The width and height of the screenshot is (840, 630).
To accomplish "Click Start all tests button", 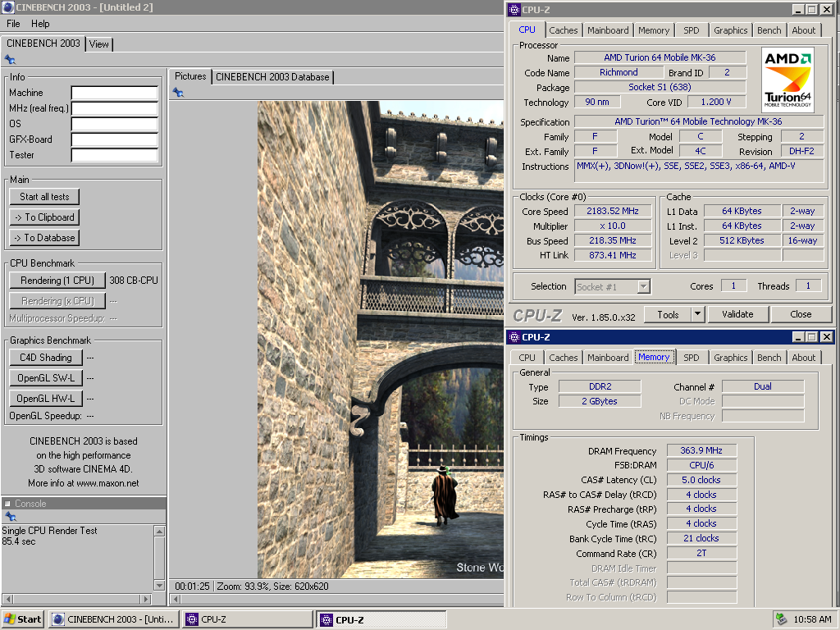I will point(44,197).
